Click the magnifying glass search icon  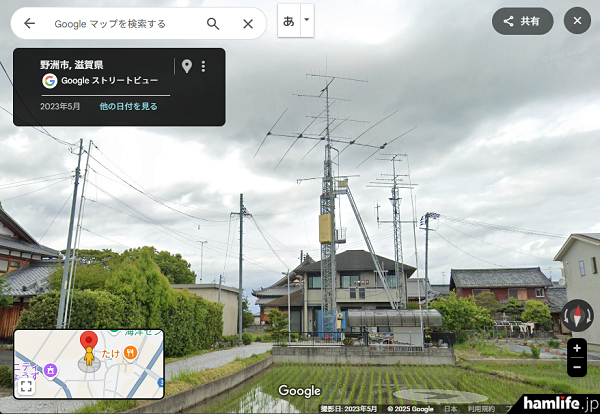[213, 23]
